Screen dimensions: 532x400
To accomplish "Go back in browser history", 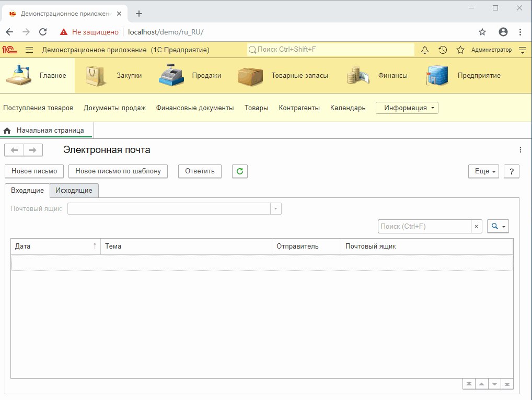I will pyautogui.click(x=9, y=32).
